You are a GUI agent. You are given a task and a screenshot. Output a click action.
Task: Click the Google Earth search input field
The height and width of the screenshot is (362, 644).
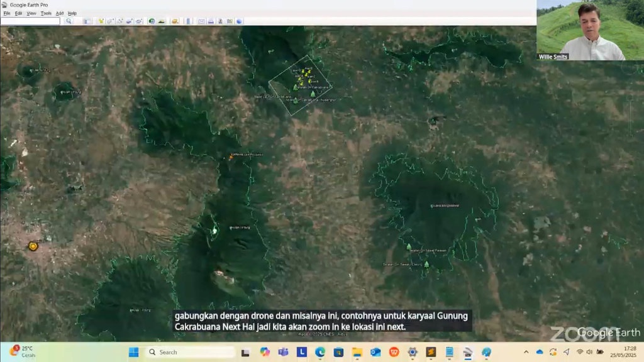coord(30,21)
